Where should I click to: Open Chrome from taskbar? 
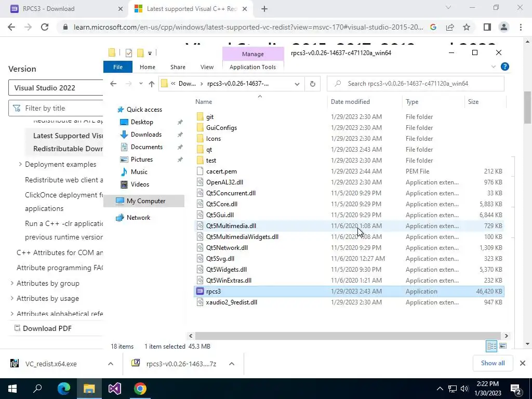click(140, 389)
